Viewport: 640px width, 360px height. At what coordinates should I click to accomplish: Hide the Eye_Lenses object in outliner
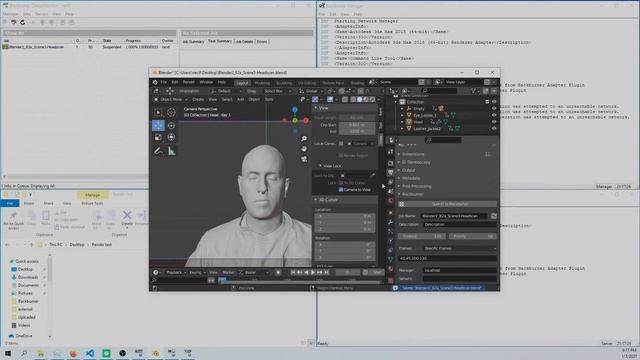494,115
